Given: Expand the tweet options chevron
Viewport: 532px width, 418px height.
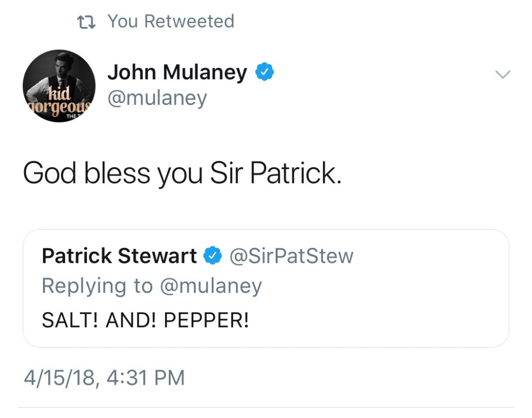Looking at the screenshot, I should coord(503,74).
